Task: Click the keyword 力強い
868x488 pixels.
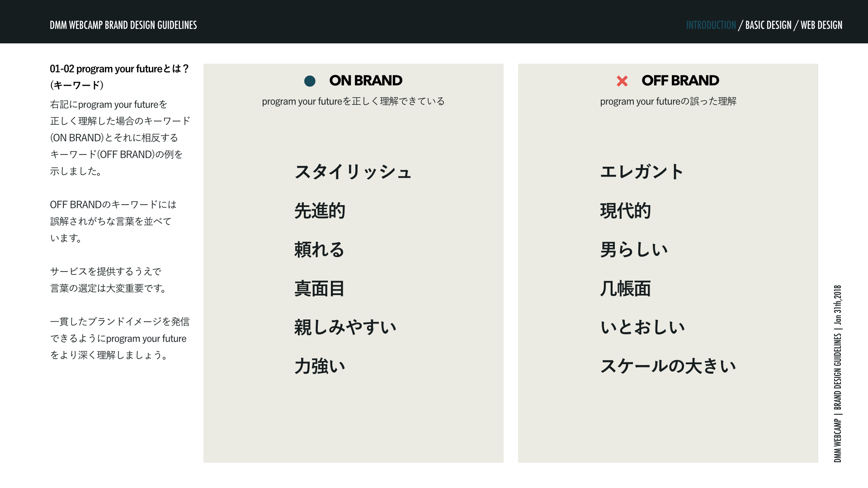Action: click(320, 366)
